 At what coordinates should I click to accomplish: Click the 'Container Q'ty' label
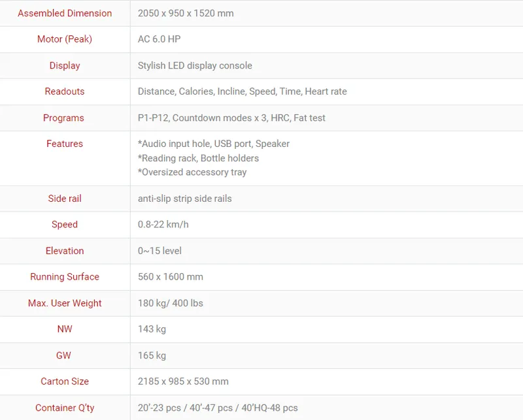(65, 408)
